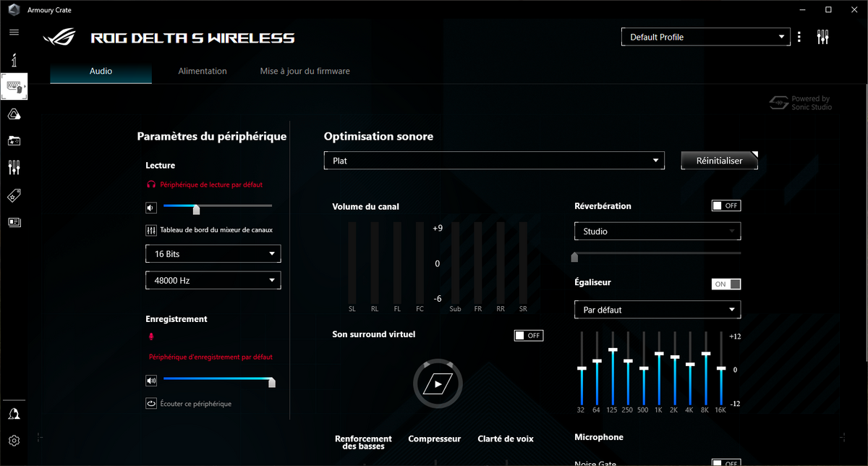The height and width of the screenshot is (466, 868).
Task: Open the Par défaut equalizer preset dropdown
Action: 658,310
